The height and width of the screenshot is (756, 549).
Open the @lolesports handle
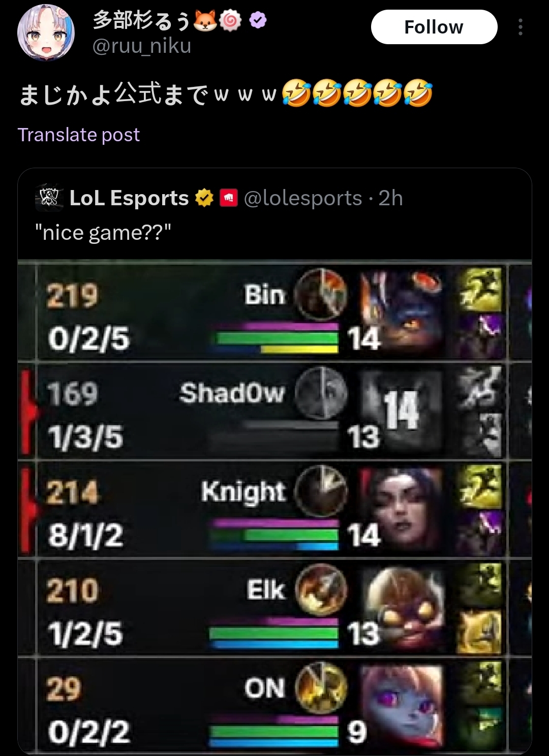click(303, 198)
